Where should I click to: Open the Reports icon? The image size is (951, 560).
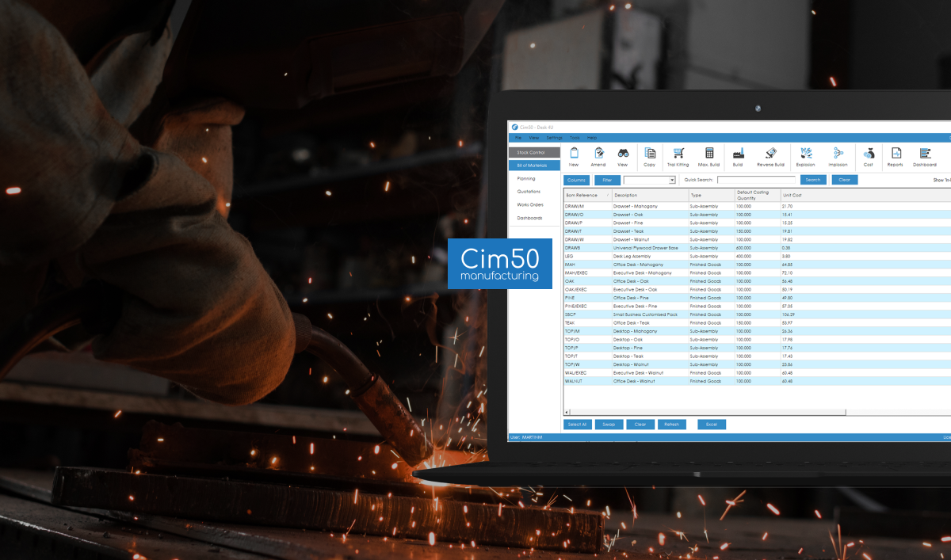pos(896,156)
